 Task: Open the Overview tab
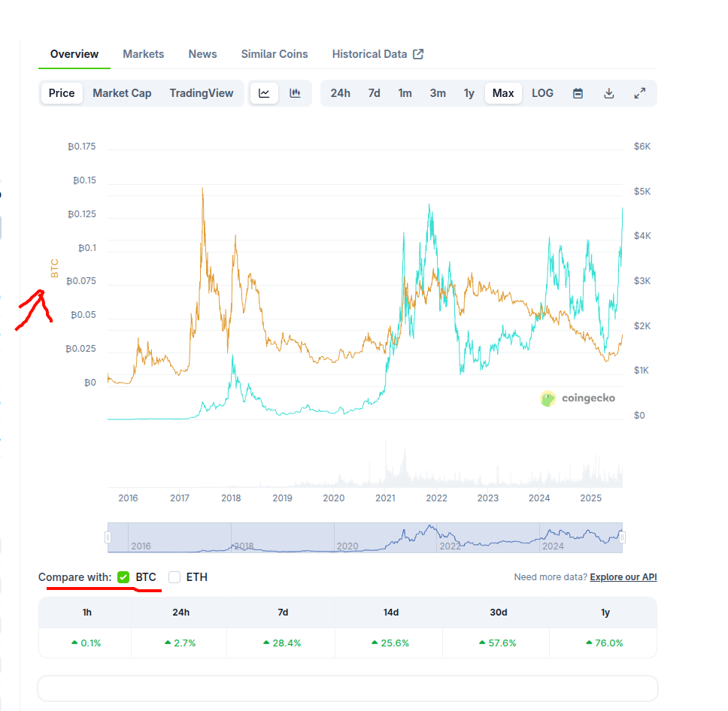click(x=74, y=54)
